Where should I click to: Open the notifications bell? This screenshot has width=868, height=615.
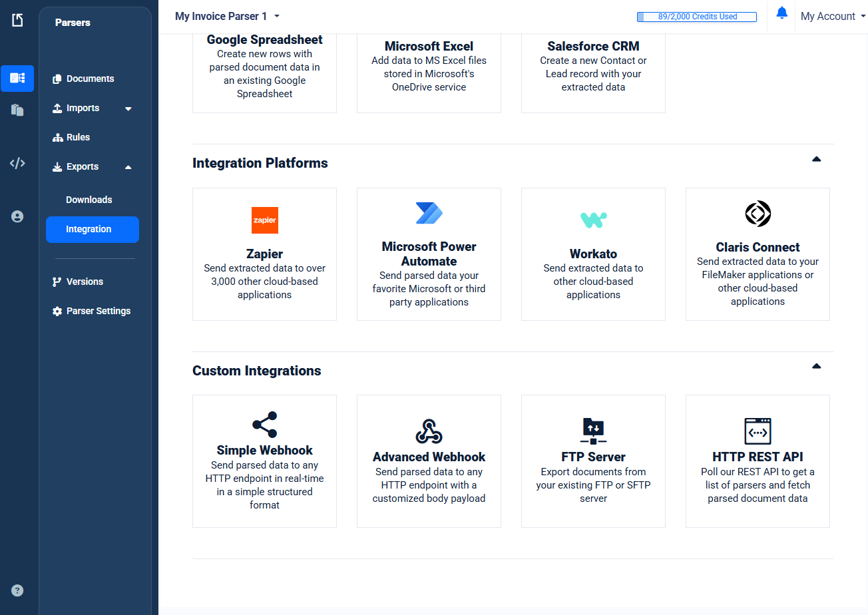pyautogui.click(x=782, y=13)
